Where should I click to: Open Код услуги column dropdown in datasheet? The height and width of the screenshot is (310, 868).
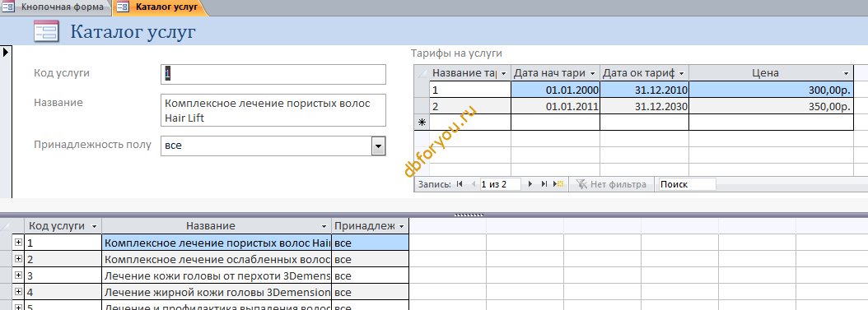(x=94, y=226)
